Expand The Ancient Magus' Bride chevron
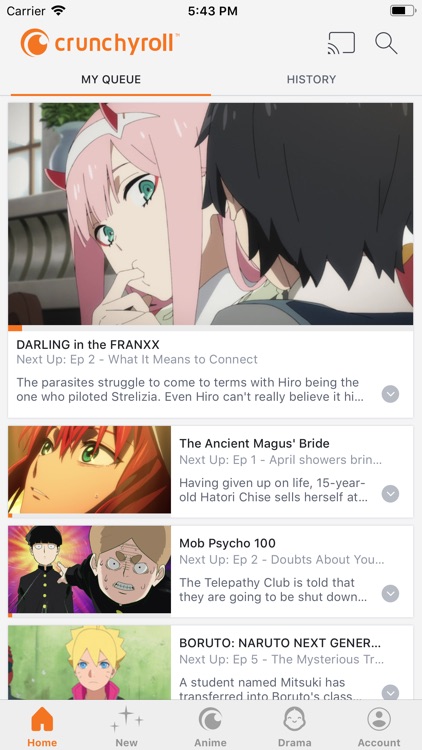Screen dimensions: 422x750 [x=390, y=494]
